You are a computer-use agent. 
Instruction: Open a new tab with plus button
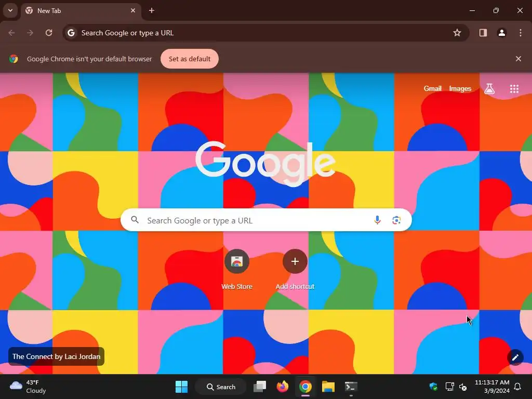[x=152, y=10]
